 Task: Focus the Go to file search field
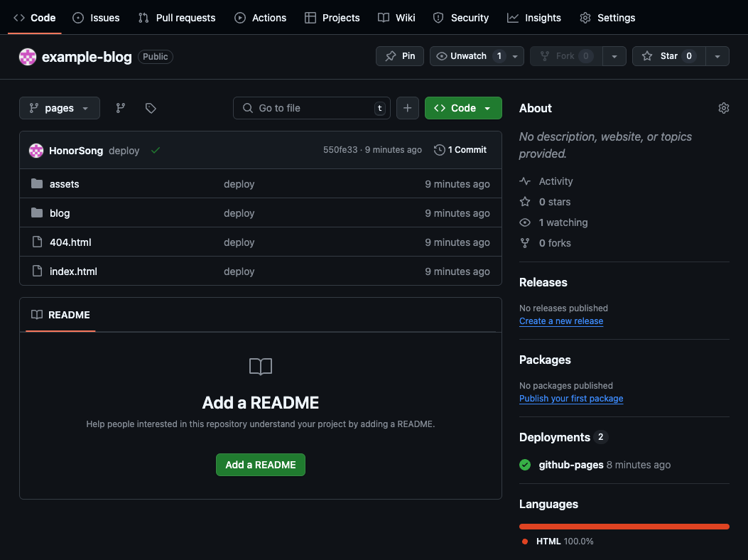click(x=312, y=108)
